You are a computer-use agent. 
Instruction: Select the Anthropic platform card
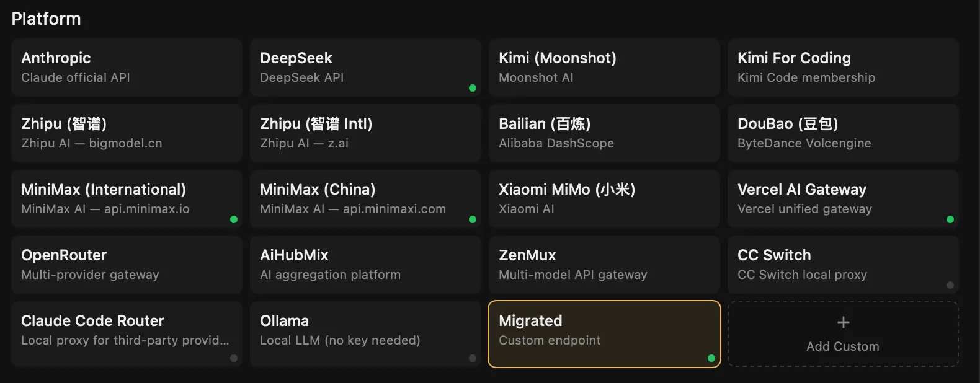tap(126, 67)
